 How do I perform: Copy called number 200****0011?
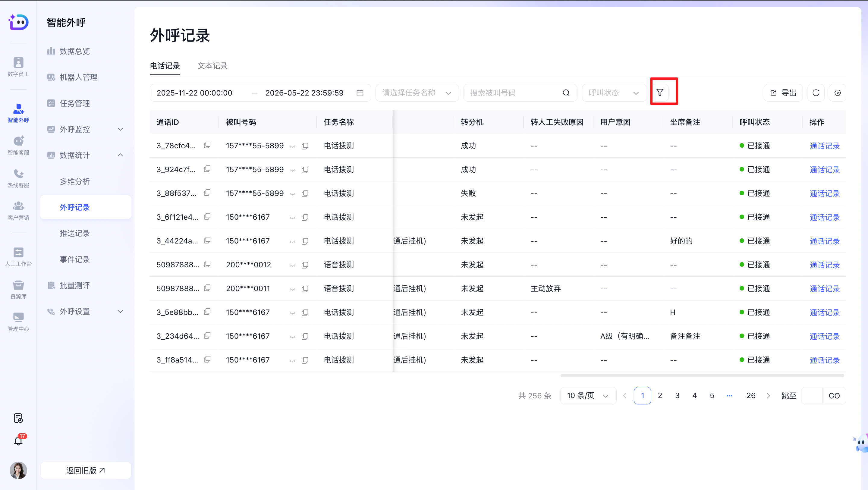(x=305, y=289)
